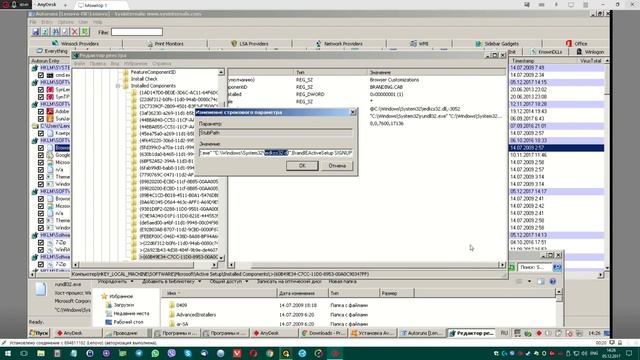Image resolution: width=640 pixels, height=360 pixels.
Task: Toggle the WinRA entry checkbox
Action: point(41,249)
